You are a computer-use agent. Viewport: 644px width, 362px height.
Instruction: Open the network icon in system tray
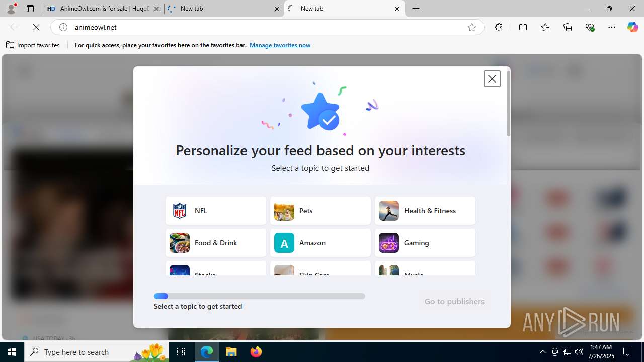(x=567, y=352)
